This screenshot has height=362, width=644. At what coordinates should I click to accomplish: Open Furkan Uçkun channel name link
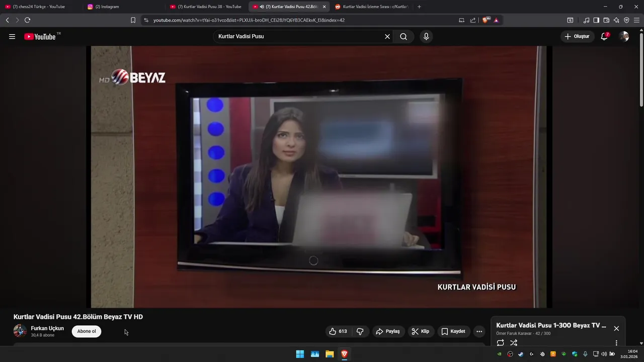[x=47, y=328]
